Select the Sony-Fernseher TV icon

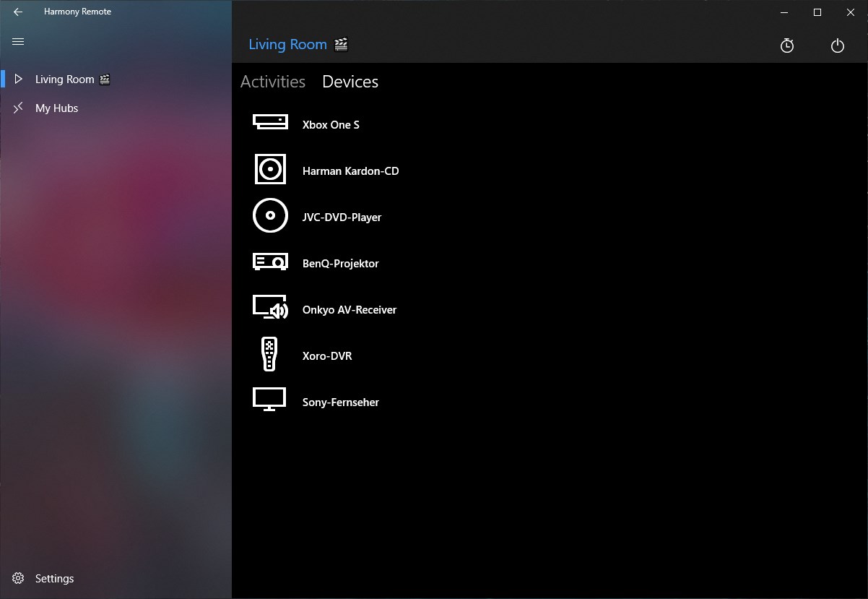(269, 400)
